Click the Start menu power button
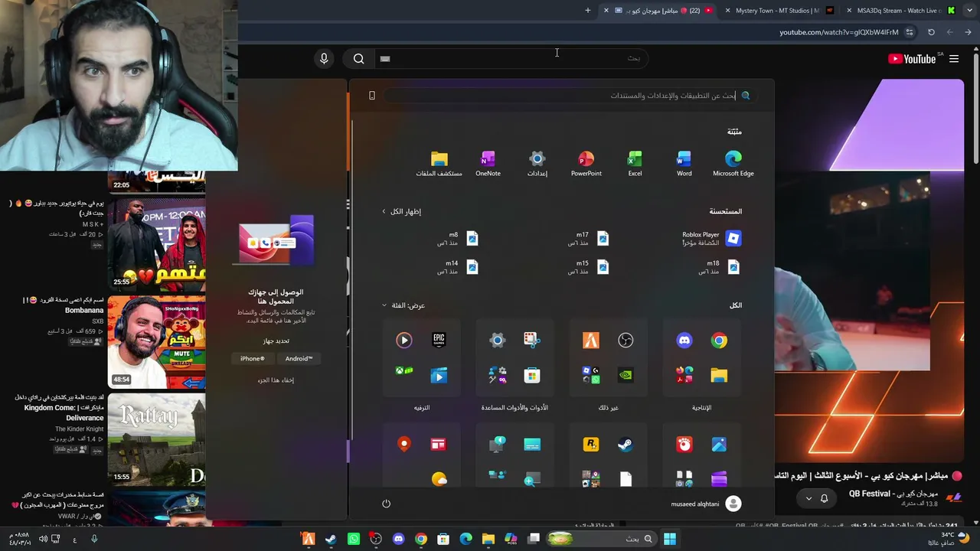Image resolution: width=980 pixels, height=551 pixels. 386,504
